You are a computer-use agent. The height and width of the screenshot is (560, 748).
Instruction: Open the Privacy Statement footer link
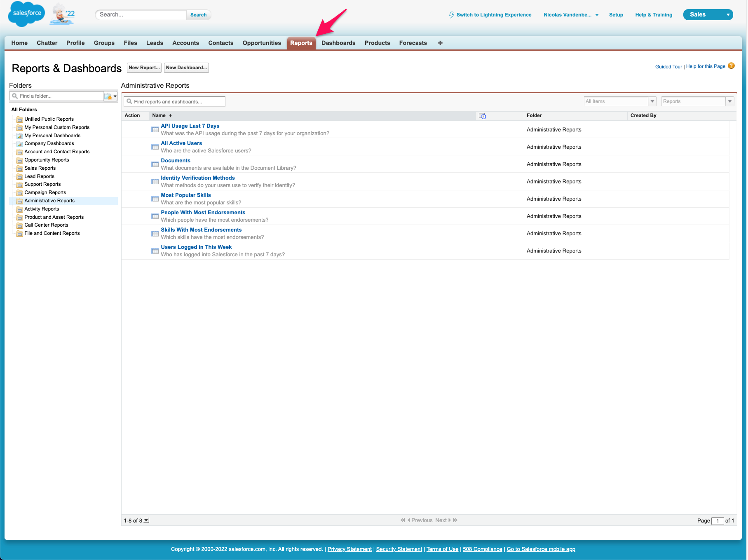(349, 549)
